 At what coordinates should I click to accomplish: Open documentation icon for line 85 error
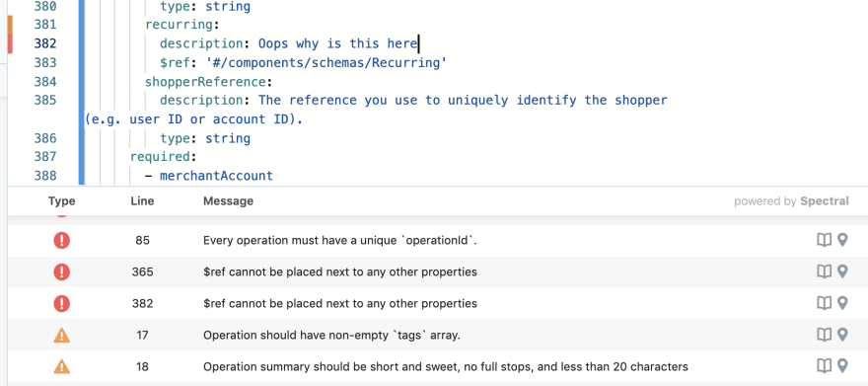pyautogui.click(x=825, y=240)
